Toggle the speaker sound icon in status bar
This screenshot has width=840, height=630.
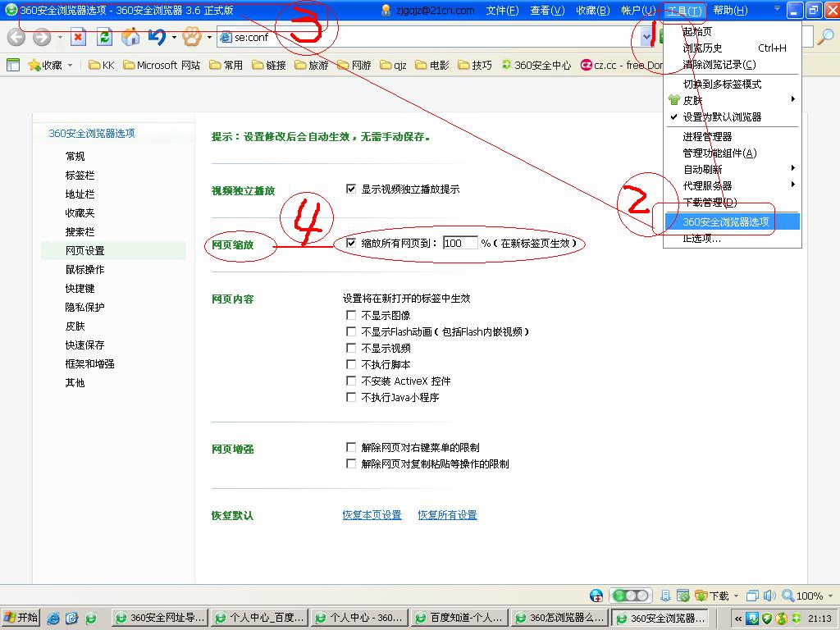point(769,596)
